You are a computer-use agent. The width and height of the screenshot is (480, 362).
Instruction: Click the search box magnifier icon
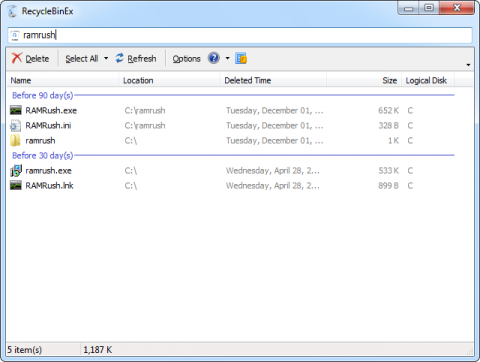click(x=15, y=35)
